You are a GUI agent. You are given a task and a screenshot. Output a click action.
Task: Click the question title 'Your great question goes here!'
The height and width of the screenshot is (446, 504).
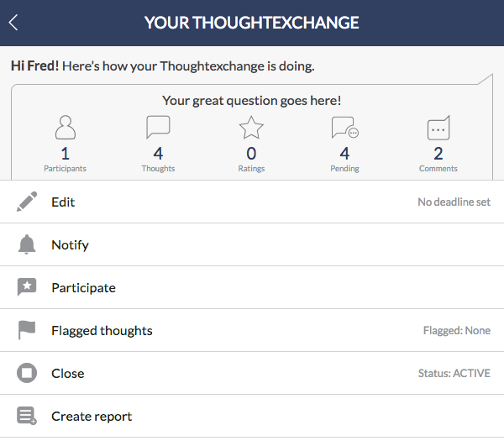coord(251,101)
